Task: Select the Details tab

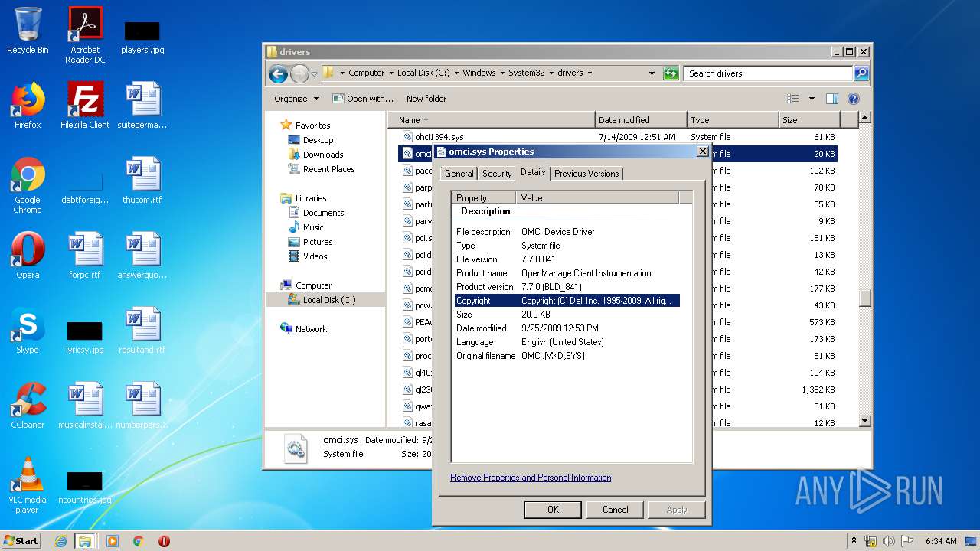Action: pos(533,172)
